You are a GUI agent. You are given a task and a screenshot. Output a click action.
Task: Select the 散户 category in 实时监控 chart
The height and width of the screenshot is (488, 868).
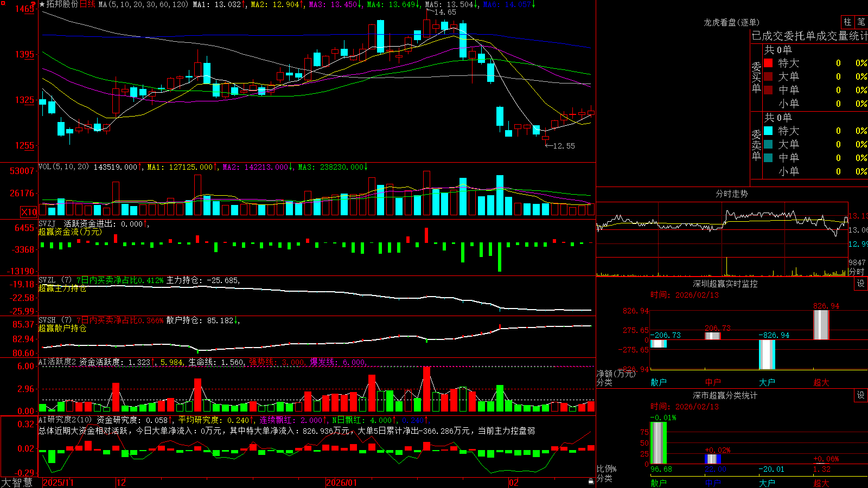point(659,382)
